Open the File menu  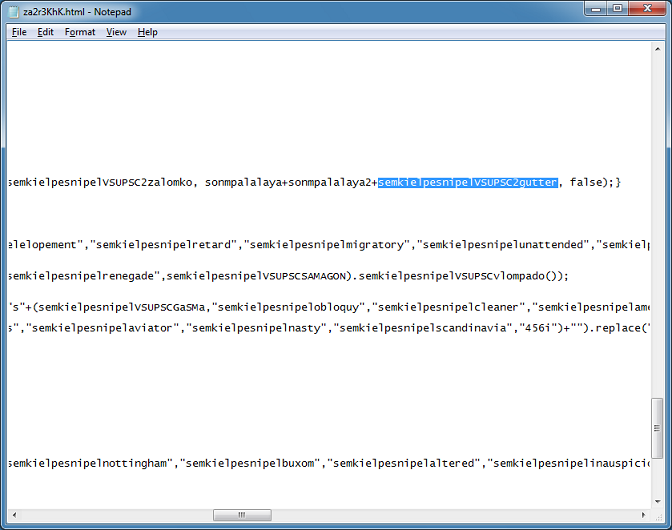point(19,32)
